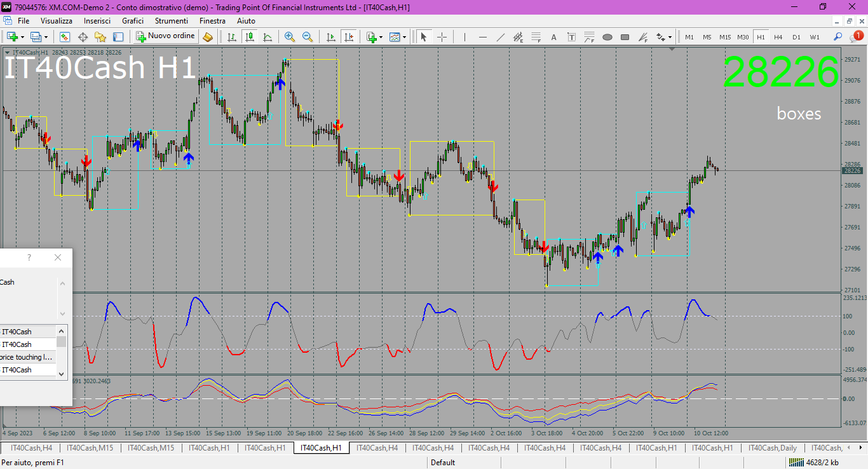Open the File menu
Screen dimensions: 868x469
tap(24, 21)
